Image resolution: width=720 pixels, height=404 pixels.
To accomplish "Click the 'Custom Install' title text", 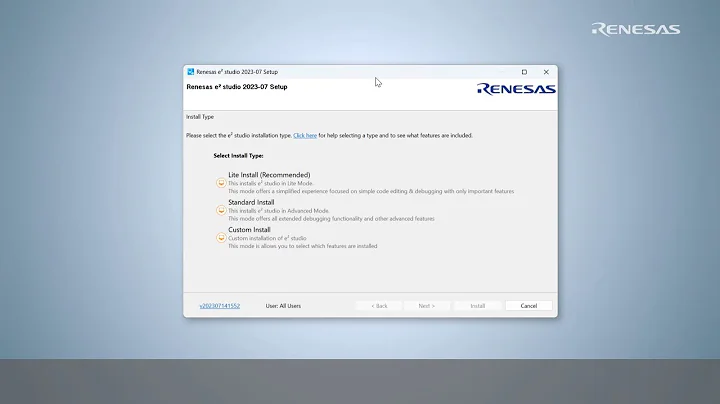I will [249, 230].
